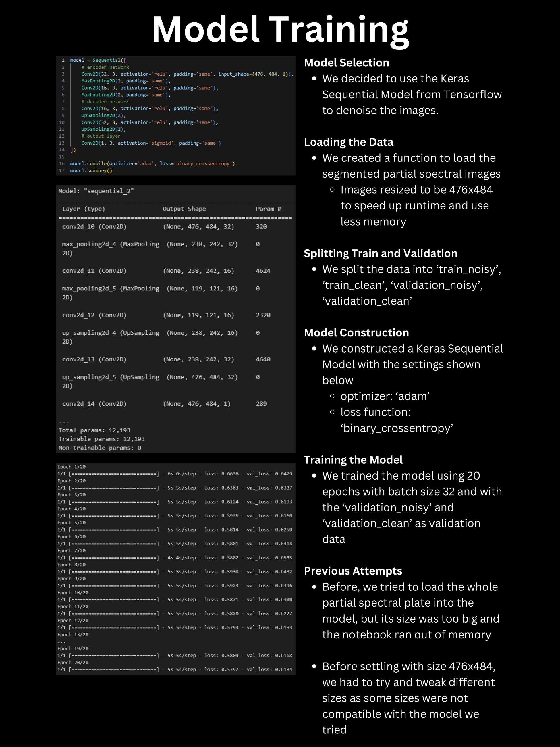Select the 'Total params: 12,193' line
The width and height of the screenshot is (560, 747).
[94, 430]
